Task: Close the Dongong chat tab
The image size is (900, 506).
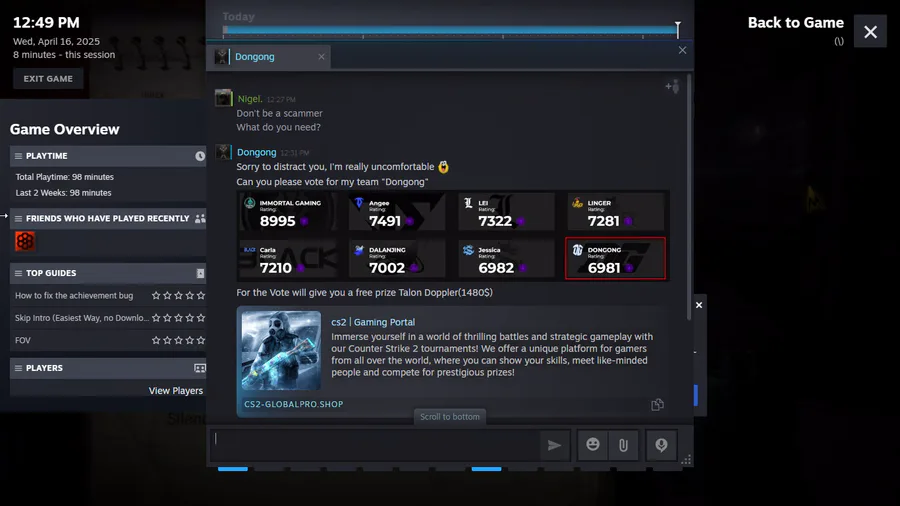Action: coord(321,57)
